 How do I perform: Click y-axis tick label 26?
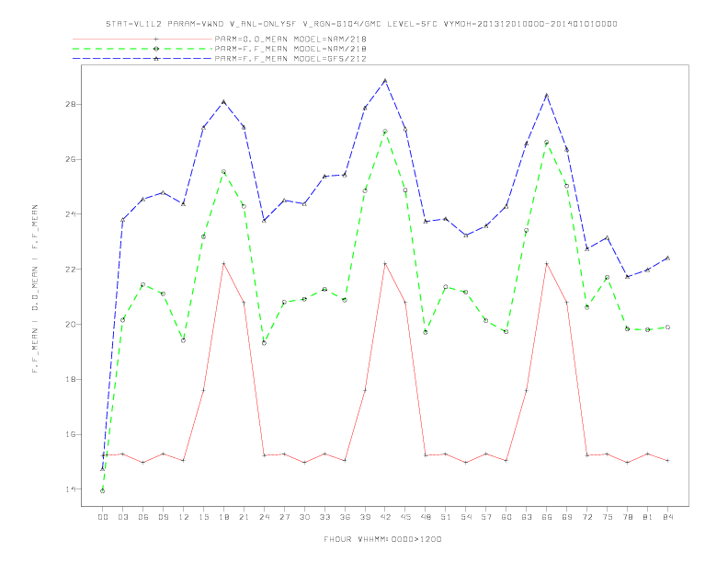tap(71, 159)
